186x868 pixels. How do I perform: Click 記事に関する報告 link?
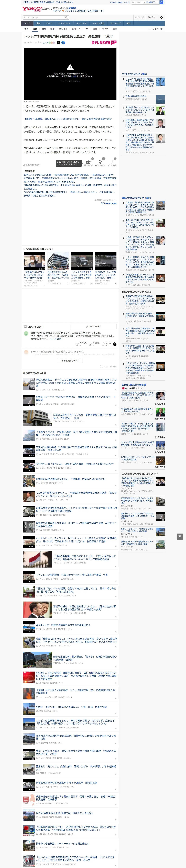32,165
